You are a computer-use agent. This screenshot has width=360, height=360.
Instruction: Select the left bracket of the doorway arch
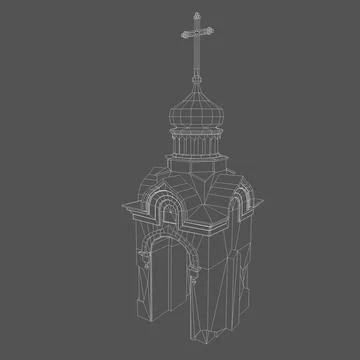pos(145,259)
